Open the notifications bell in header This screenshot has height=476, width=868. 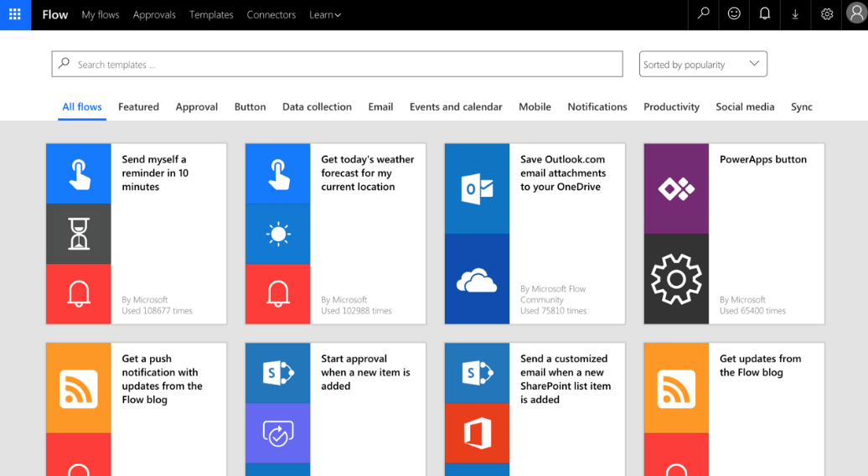764,14
